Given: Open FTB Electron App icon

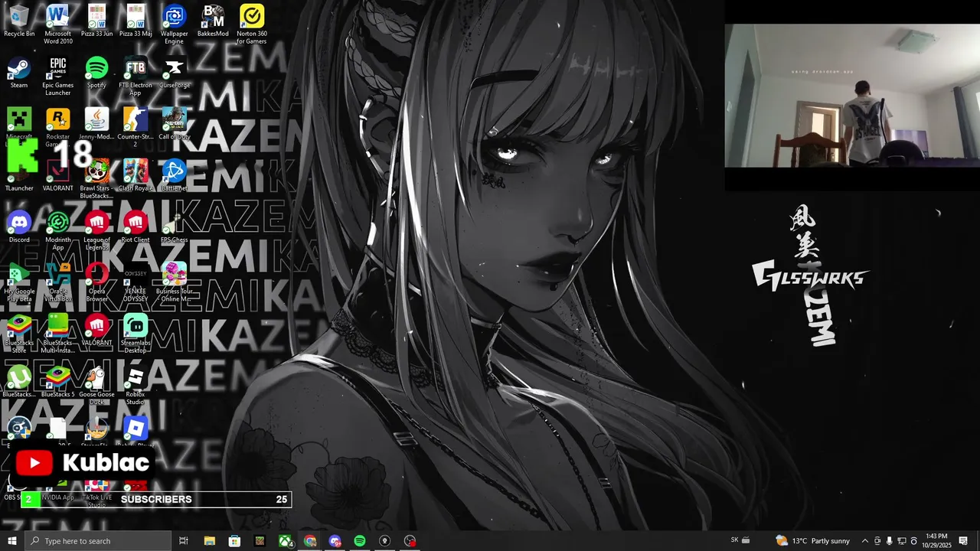Looking at the screenshot, I should [136, 76].
